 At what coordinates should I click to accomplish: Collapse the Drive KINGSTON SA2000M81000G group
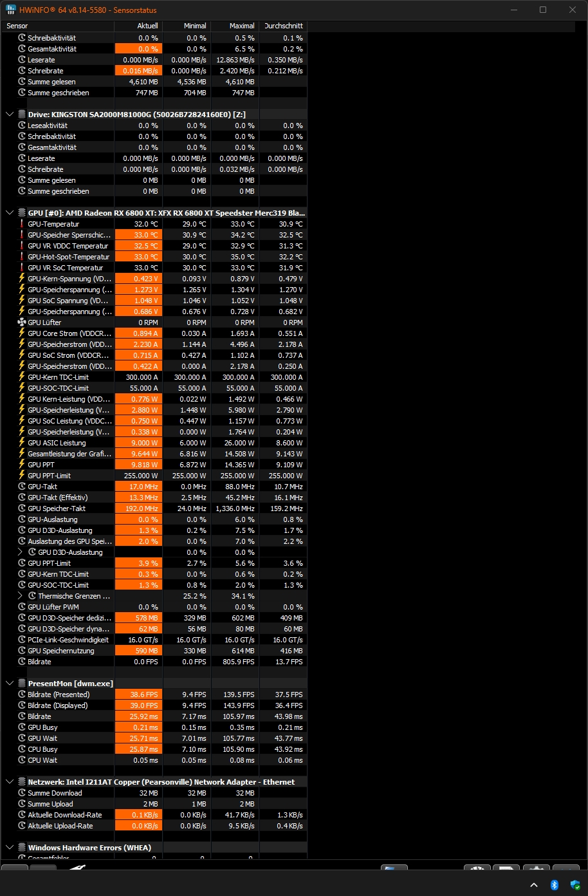10,115
